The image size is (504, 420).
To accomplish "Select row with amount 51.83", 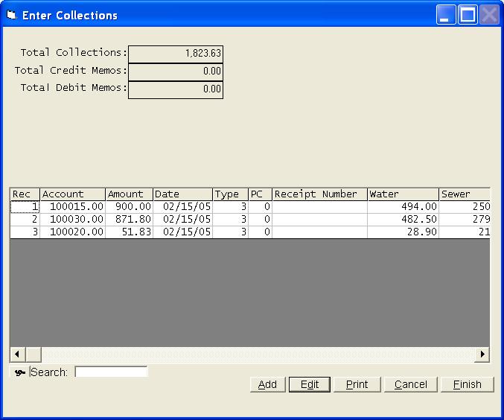I will point(129,232).
